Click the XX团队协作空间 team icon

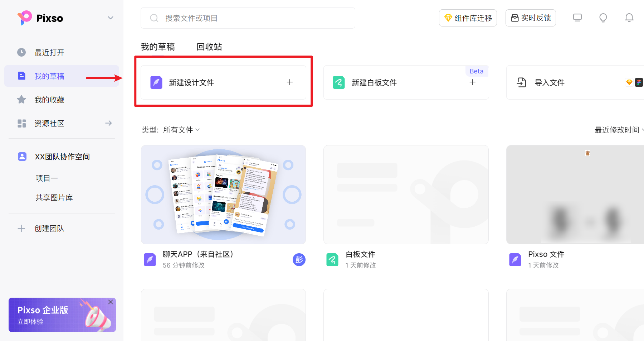tap(22, 157)
